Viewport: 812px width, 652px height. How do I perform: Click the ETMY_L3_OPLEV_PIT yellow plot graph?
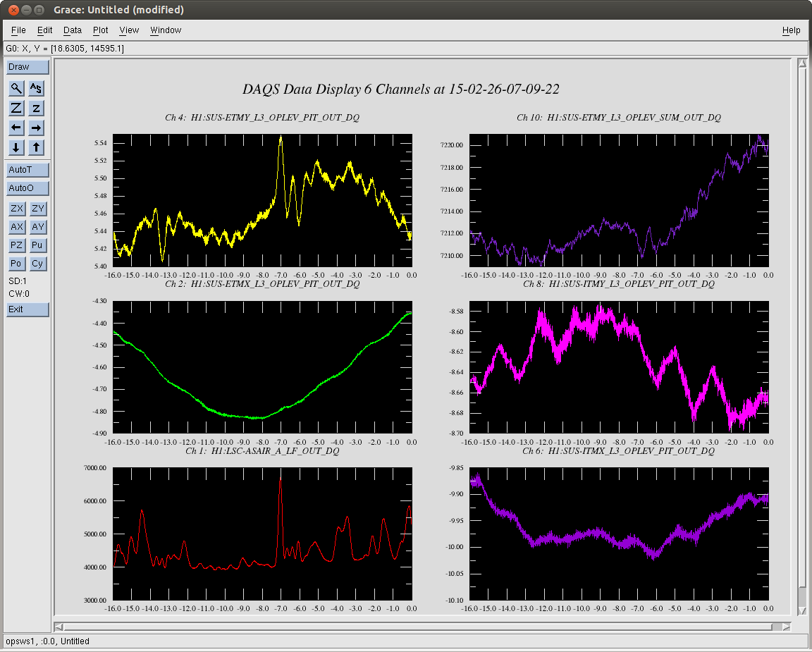[262, 200]
